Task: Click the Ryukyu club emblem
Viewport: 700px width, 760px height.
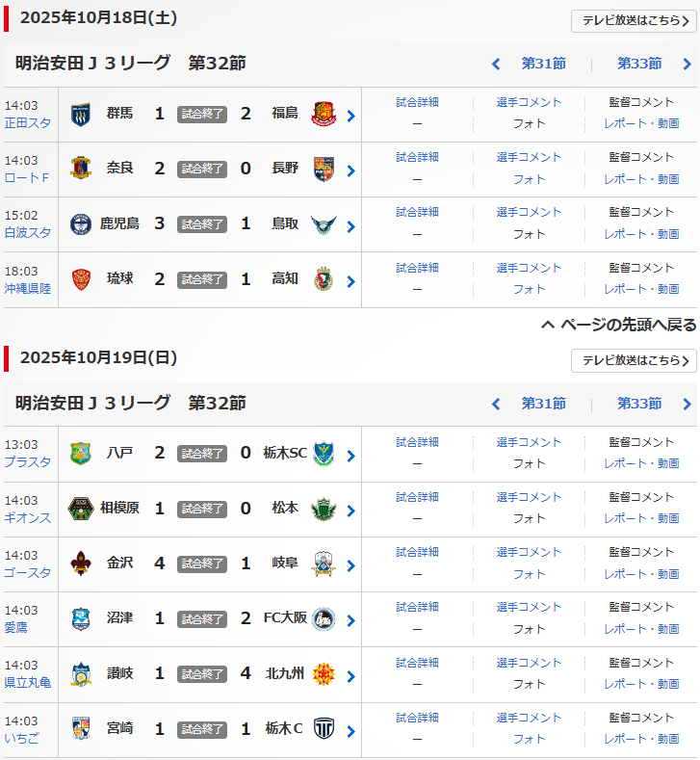Action: [80, 278]
